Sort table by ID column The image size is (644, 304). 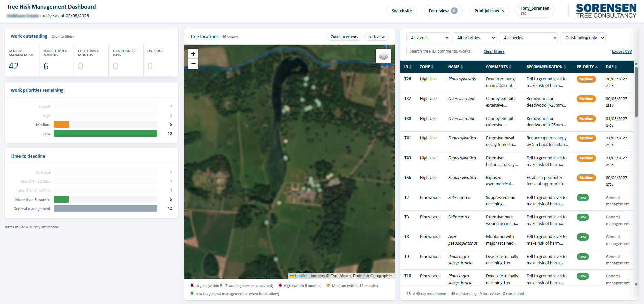[x=408, y=67]
